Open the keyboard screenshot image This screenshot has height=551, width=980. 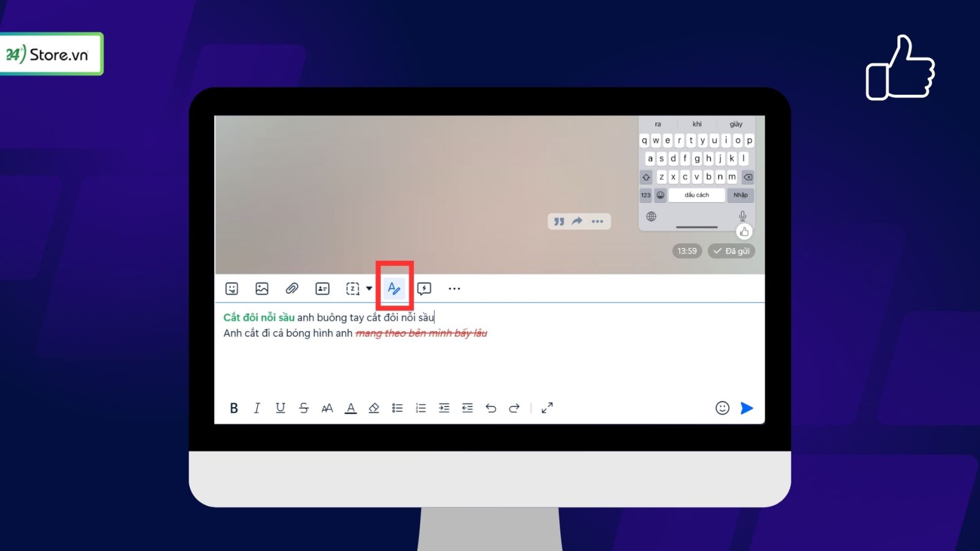pos(697,173)
